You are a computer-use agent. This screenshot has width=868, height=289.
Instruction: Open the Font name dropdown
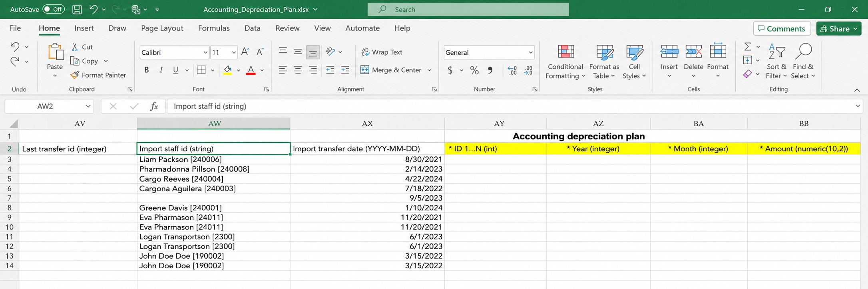point(205,52)
